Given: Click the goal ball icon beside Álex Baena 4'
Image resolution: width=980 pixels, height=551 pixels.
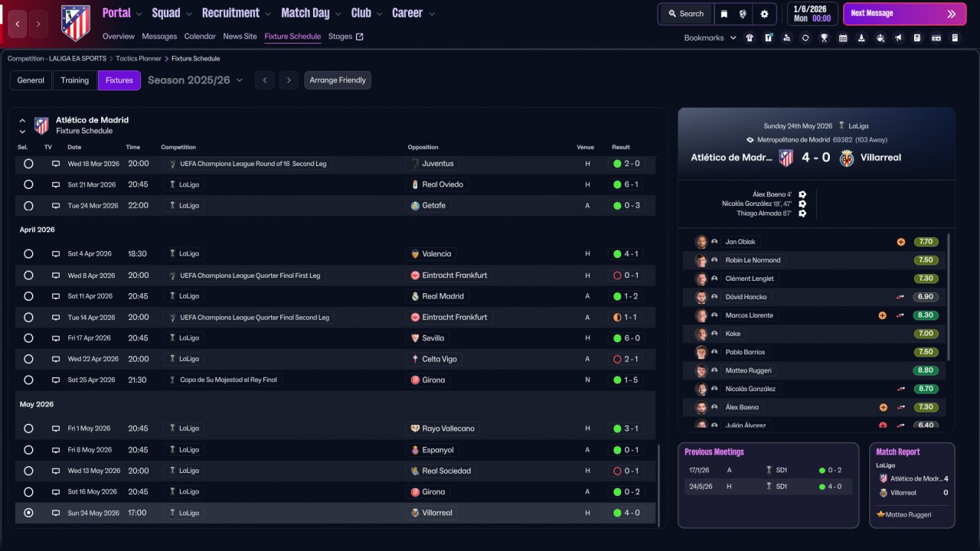Looking at the screenshot, I should (x=802, y=195).
